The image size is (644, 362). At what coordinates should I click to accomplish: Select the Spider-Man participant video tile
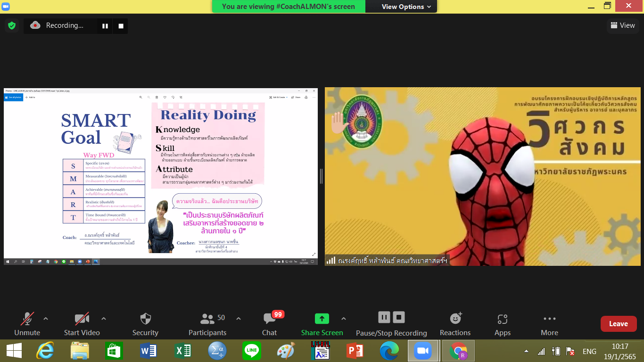[x=483, y=176]
